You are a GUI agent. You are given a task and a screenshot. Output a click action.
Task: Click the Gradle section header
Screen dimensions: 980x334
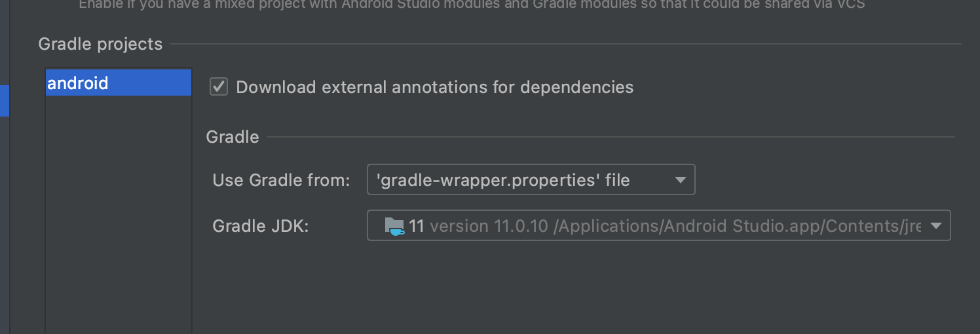click(x=233, y=137)
